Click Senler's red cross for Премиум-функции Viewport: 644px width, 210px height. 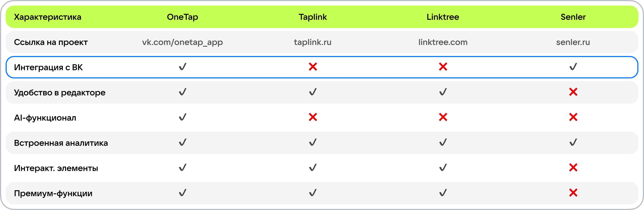[x=573, y=193]
